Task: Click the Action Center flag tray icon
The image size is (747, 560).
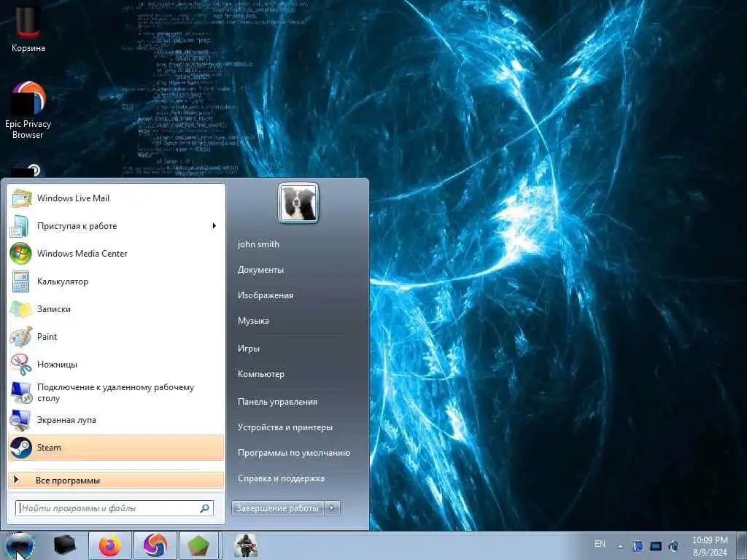Action: (x=638, y=545)
